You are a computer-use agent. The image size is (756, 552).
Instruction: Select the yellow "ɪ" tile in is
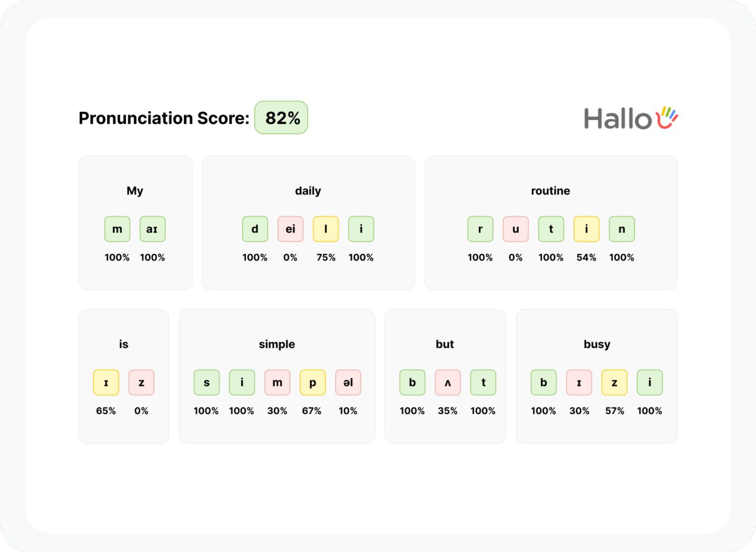point(106,382)
